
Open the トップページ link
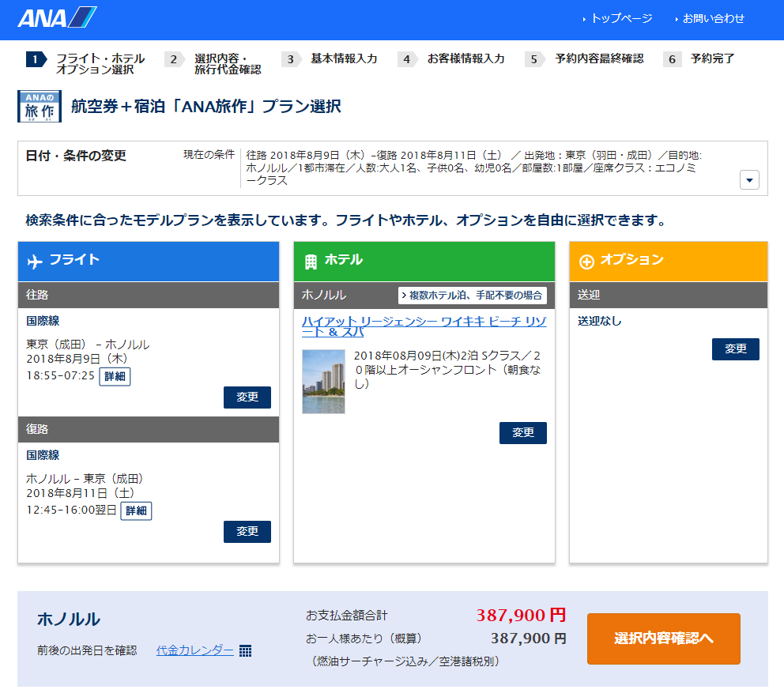pyautogui.click(x=617, y=18)
